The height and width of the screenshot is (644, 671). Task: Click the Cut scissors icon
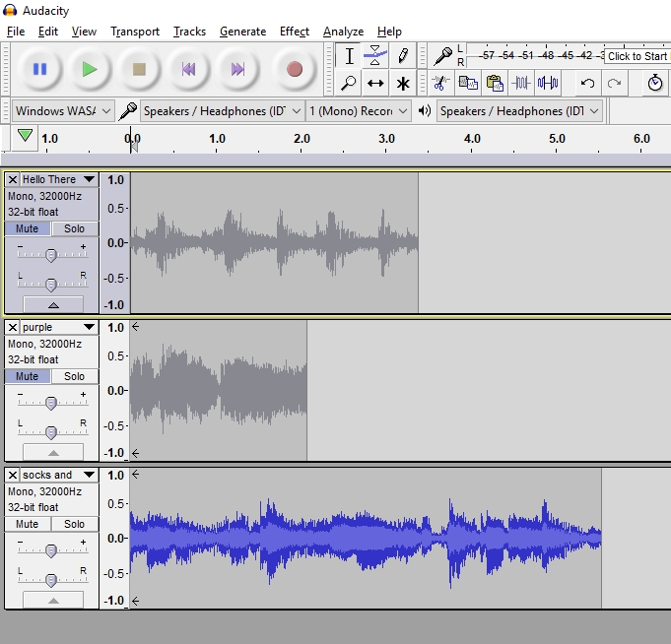tap(440, 83)
